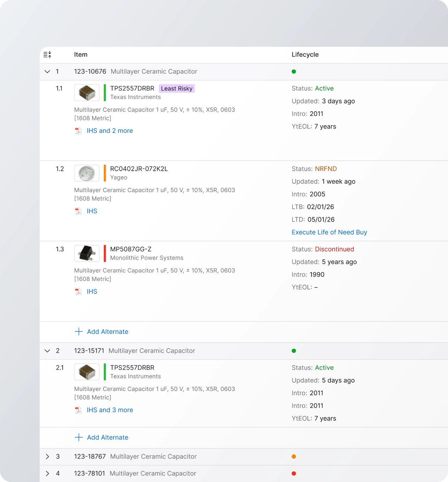Click item number 123-78101
The width and height of the screenshot is (448, 482).
pos(90,473)
